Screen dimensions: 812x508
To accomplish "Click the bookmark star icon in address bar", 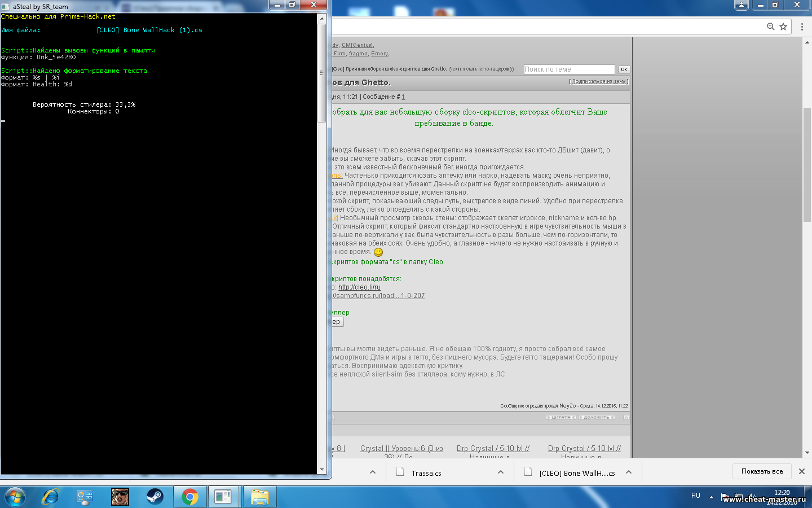I will pos(783,27).
